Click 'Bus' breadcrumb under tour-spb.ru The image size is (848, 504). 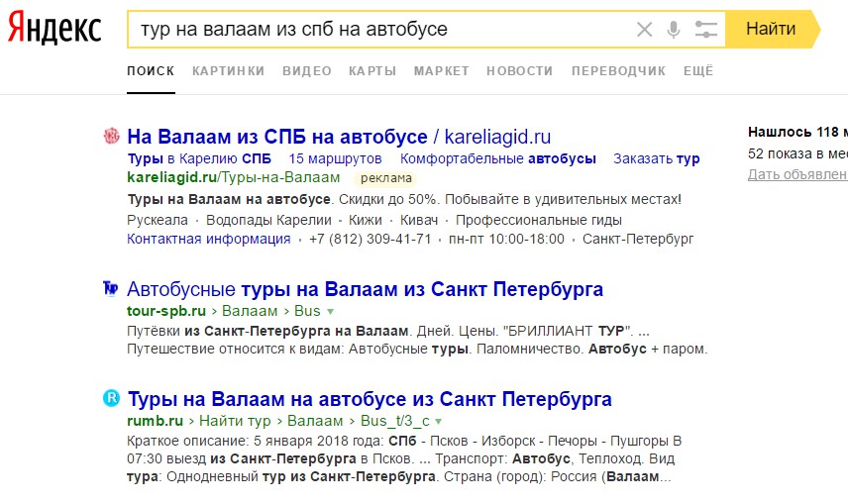click(307, 311)
